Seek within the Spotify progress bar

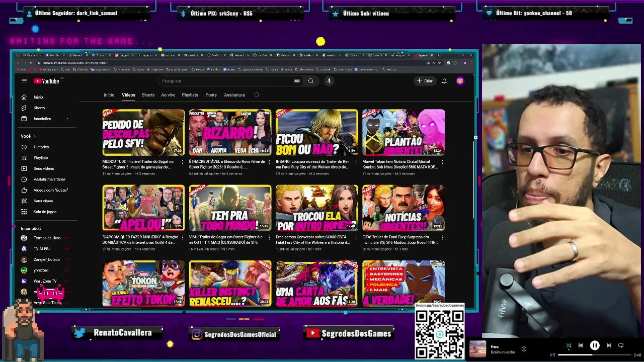tap(594, 355)
